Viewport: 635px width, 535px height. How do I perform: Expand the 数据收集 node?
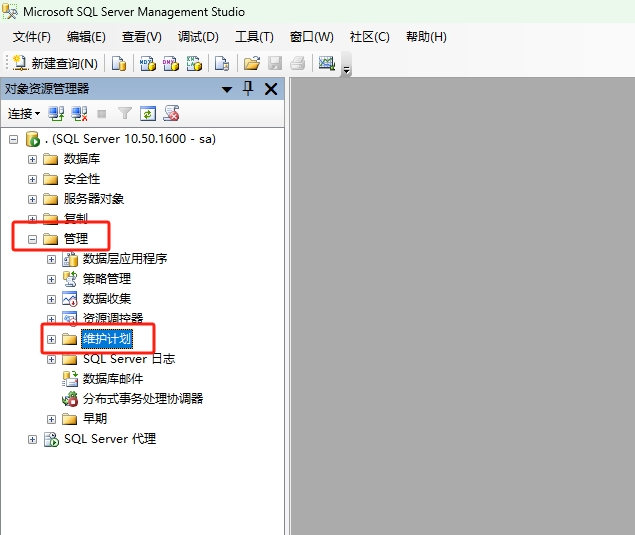click(51, 299)
